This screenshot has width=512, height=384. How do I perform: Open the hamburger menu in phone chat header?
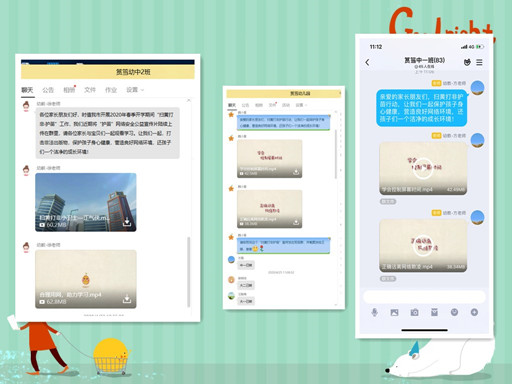pos(479,62)
